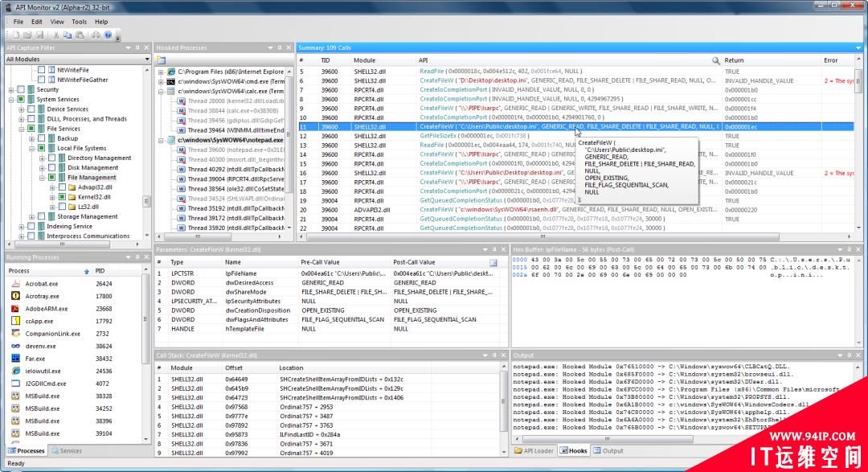Select the J2GDllCmd.exe process icon
This screenshot has width=868, height=472.
[x=15, y=384]
